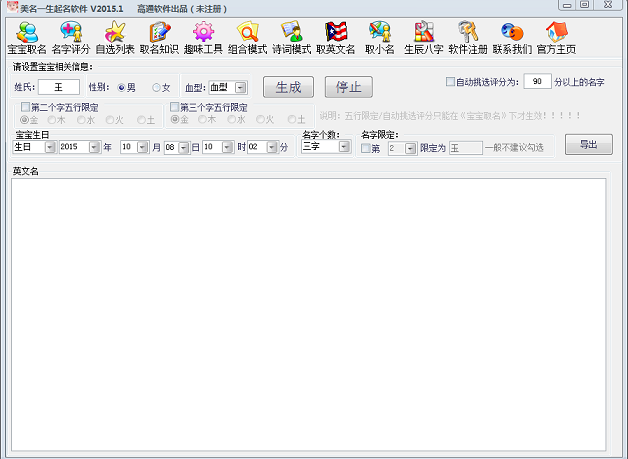Open the 取小名 nickname tool
The height and width of the screenshot is (459, 628).
click(x=380, y=38)
